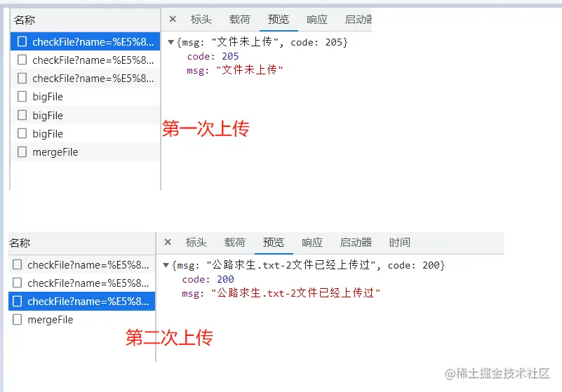The width and height of the screenshot is (562, 392).
Task: Click msg "公路求生.txt-2文件已经上传过" property line
Action: coord(281,293)
